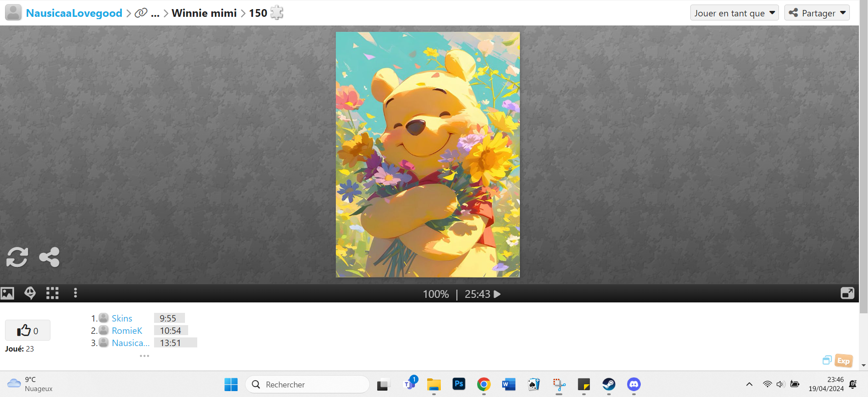Click the scrollbar down arrow
This screenshot has height=397, width=868.
[863, 365]
